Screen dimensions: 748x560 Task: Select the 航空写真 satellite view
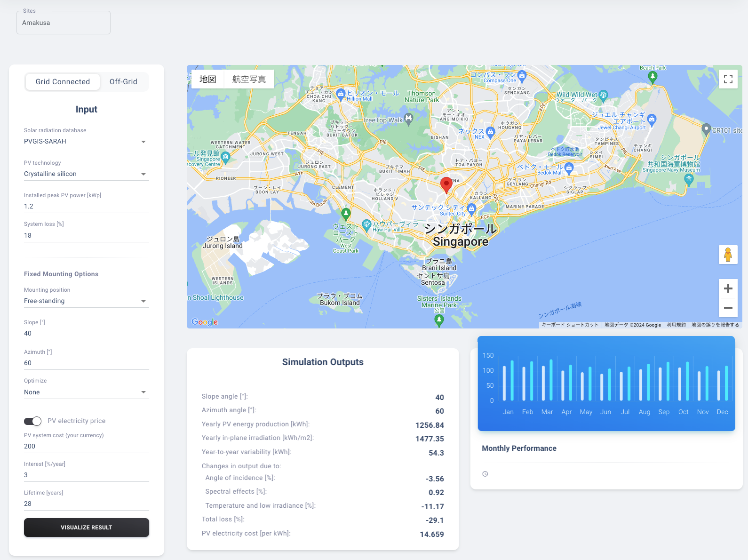coord(249,79)
